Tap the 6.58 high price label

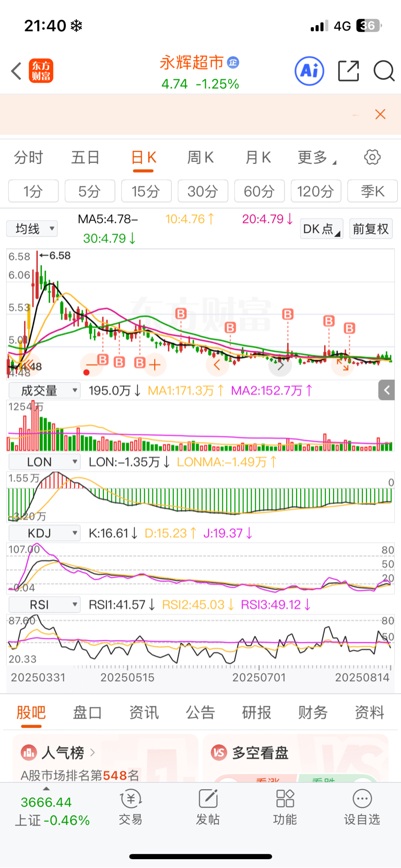tap(60, 256)
